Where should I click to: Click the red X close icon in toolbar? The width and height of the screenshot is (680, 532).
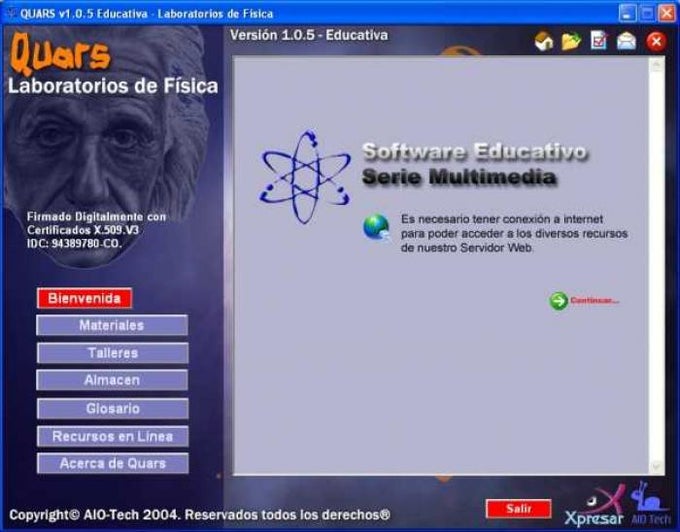(x=656, y=42)
